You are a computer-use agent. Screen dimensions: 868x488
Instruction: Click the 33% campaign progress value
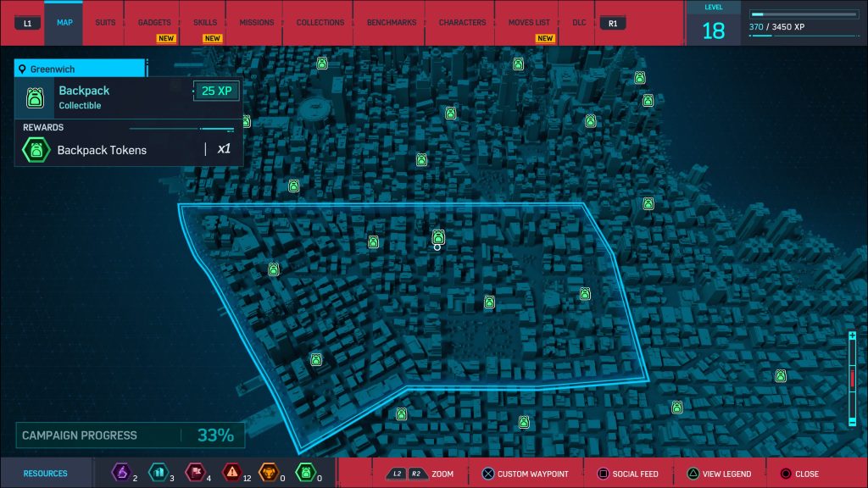(215, 435)
